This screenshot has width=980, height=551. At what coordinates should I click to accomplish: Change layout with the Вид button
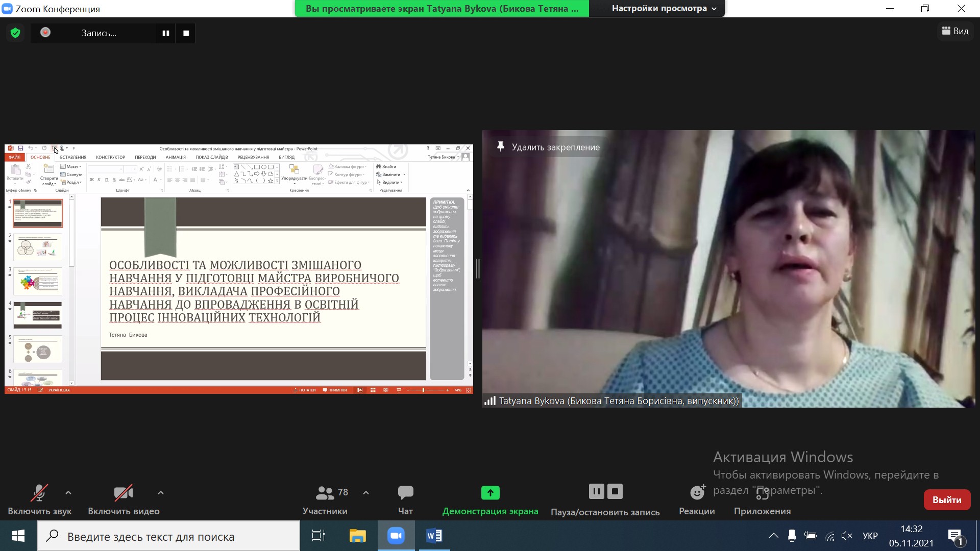[x=955, y=31]
